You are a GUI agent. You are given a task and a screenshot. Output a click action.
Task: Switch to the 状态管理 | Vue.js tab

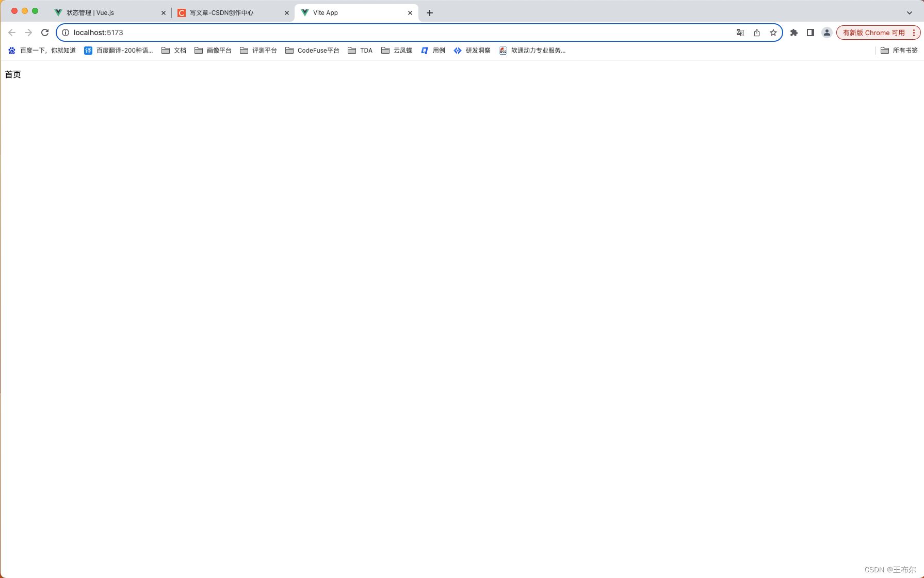point(110,13)
